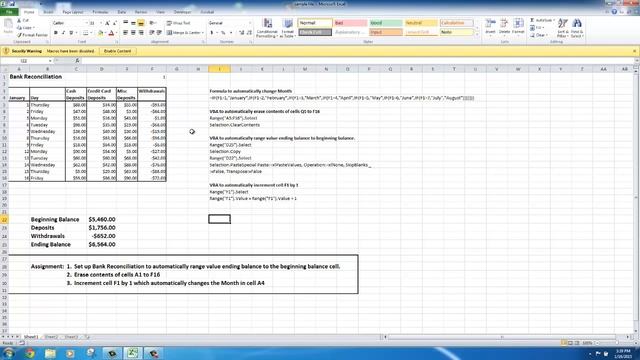
Task: Align cell text to the left
Action: pos(126,33)
